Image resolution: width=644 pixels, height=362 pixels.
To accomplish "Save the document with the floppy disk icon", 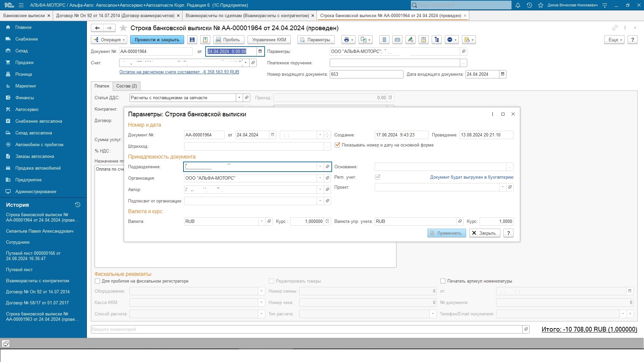I will [192, 40].
